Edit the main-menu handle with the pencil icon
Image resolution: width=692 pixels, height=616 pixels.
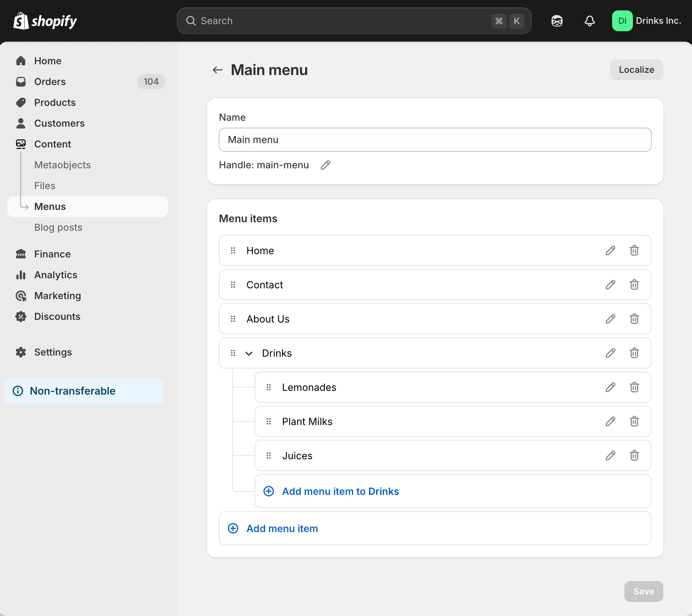point(325,165)
